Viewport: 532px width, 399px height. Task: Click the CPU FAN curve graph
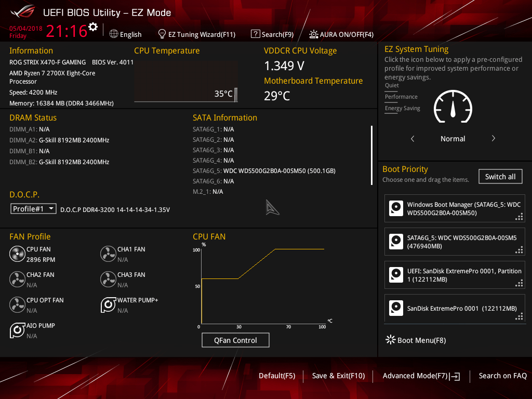click(x=263, y=286)
